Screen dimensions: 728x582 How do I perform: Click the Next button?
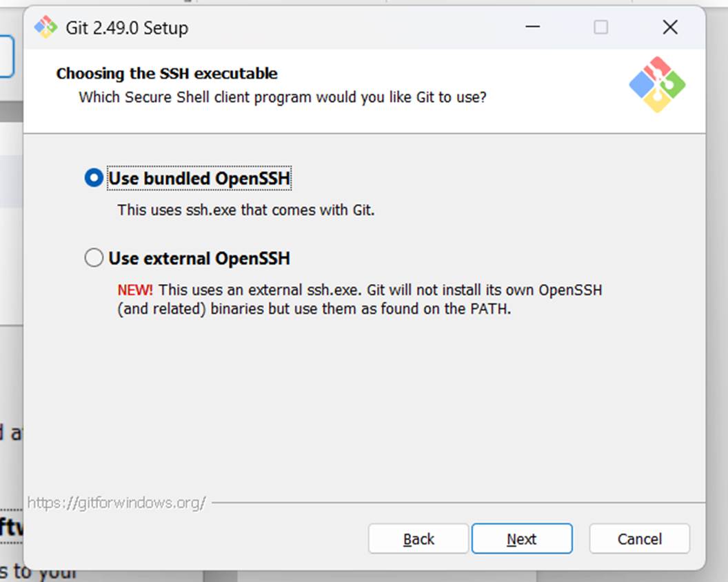(x=522, y=539)
